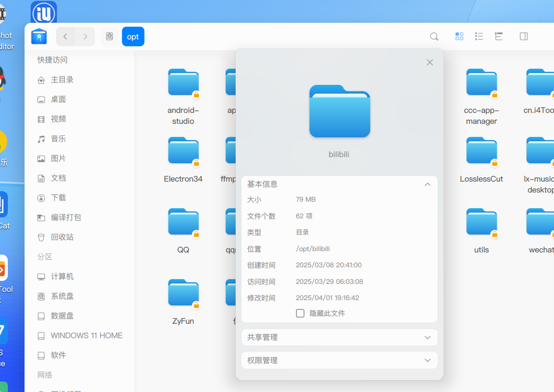Expand the 共享管理 section
Image resolution: width=554 pixels, height=392 pixels.
(339, 337)
